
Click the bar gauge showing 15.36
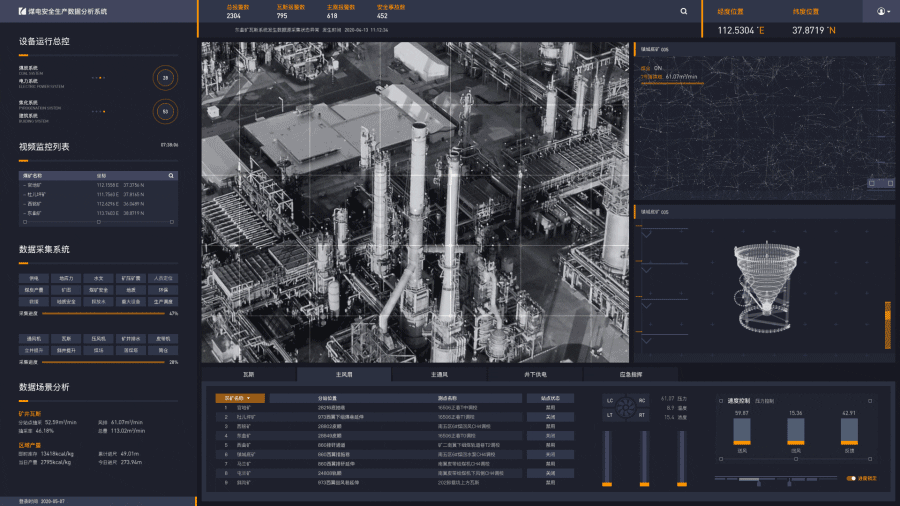796,431
